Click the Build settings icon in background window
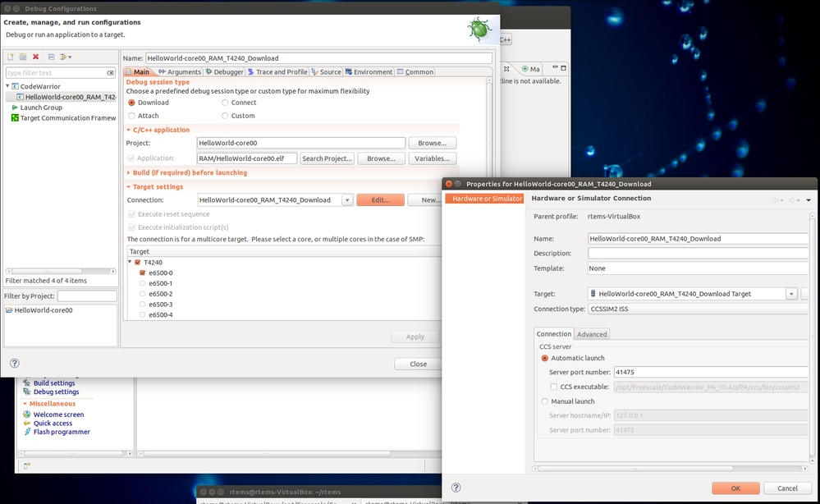This screenshot has width=820, height=504. coord(26,383)
